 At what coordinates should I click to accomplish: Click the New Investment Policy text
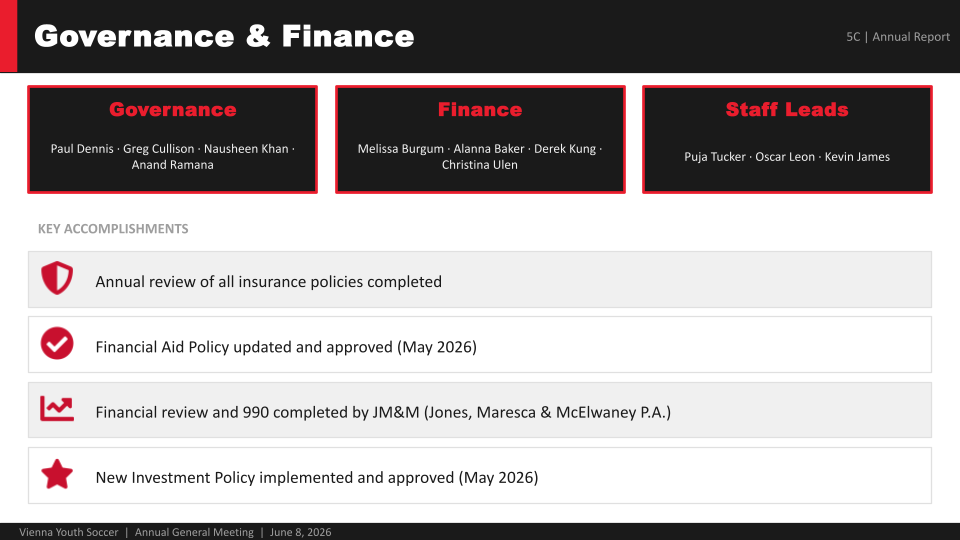pyautogui.click(x=317, y=478)
